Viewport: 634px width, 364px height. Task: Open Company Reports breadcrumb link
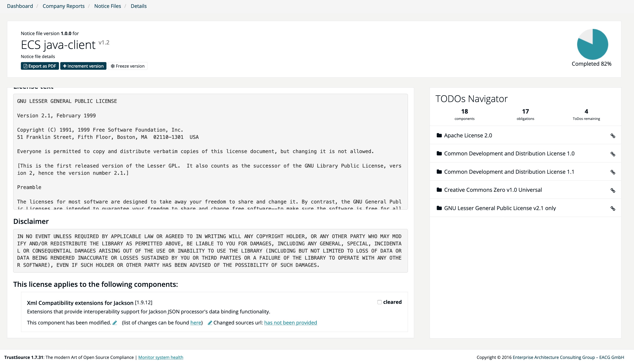[64, 6]
